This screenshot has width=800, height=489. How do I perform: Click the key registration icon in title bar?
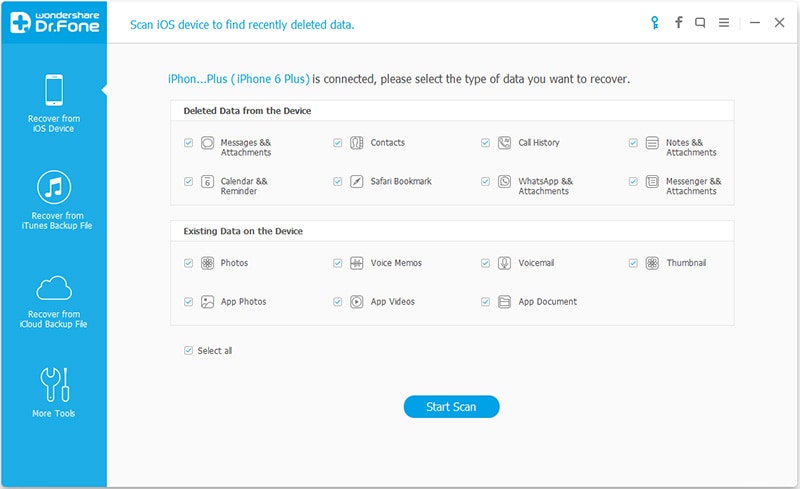click(653, 22)
